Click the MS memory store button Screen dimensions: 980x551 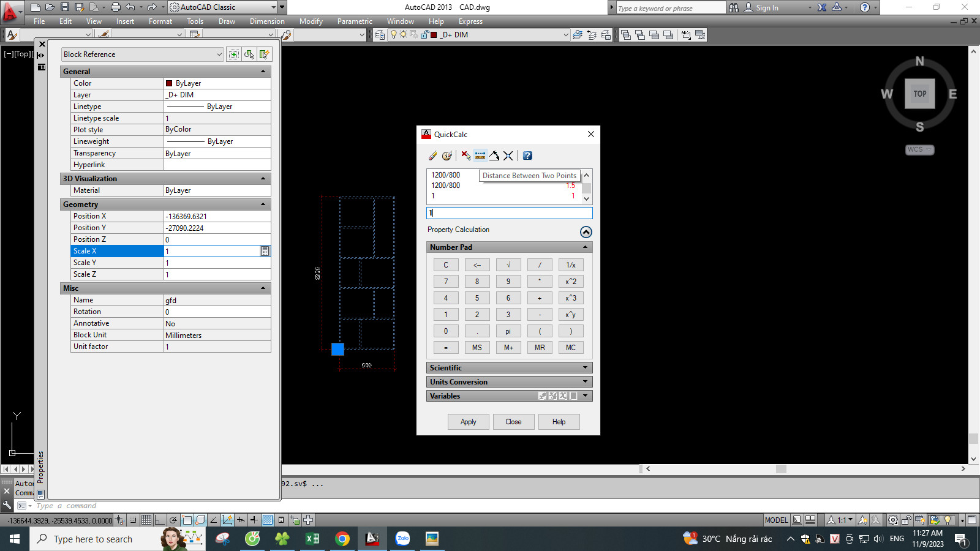[x=477, y=348]
